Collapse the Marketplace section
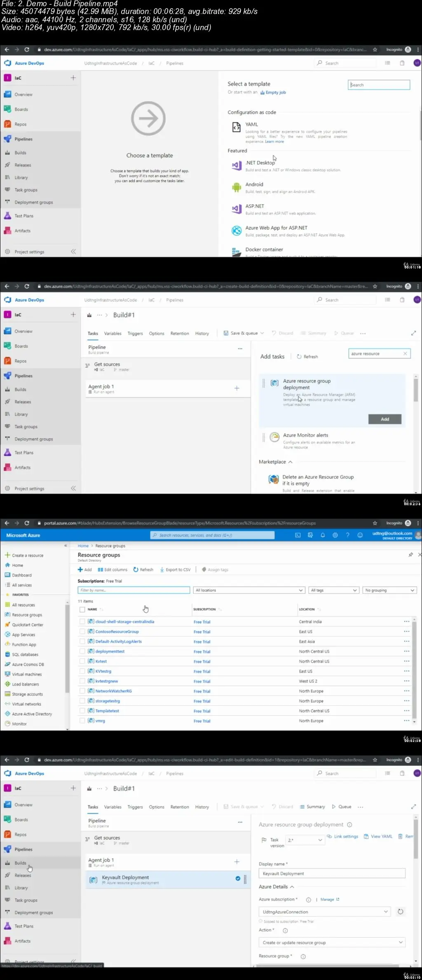Screen dimensions: 422x980 291,462
